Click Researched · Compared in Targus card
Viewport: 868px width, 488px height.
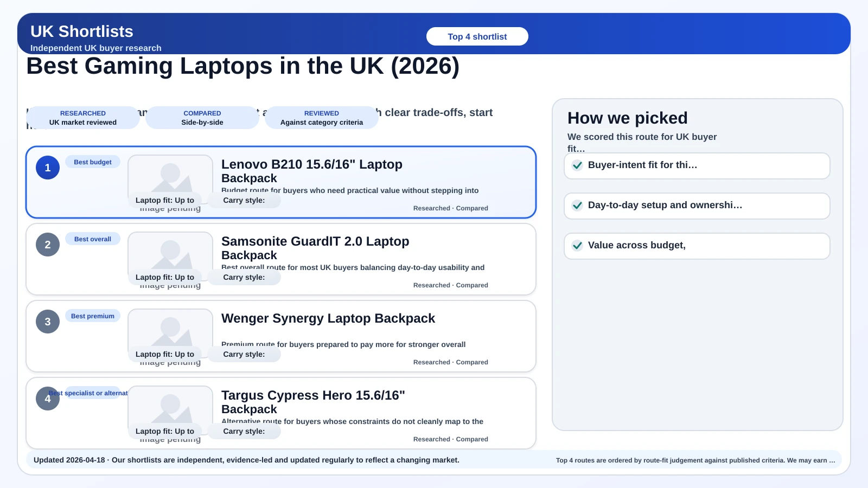(451, 439)
